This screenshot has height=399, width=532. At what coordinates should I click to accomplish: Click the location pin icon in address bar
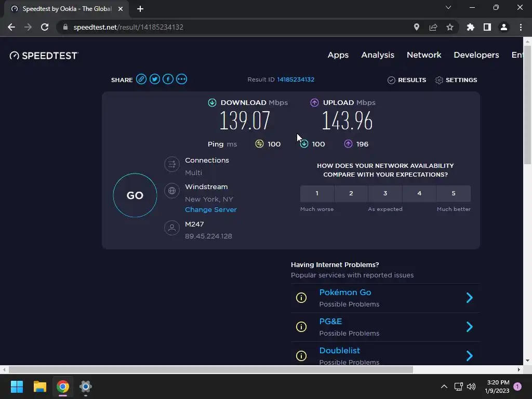(417, 27)
